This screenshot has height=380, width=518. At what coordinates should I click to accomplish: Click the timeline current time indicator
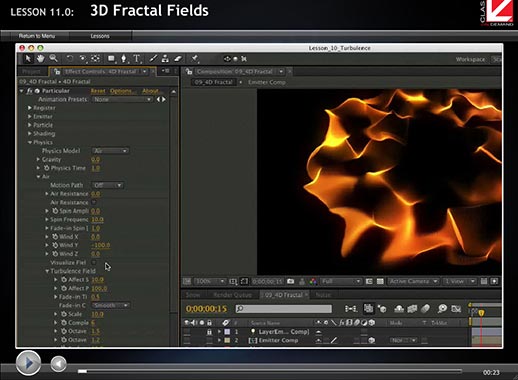click(481, 312)
